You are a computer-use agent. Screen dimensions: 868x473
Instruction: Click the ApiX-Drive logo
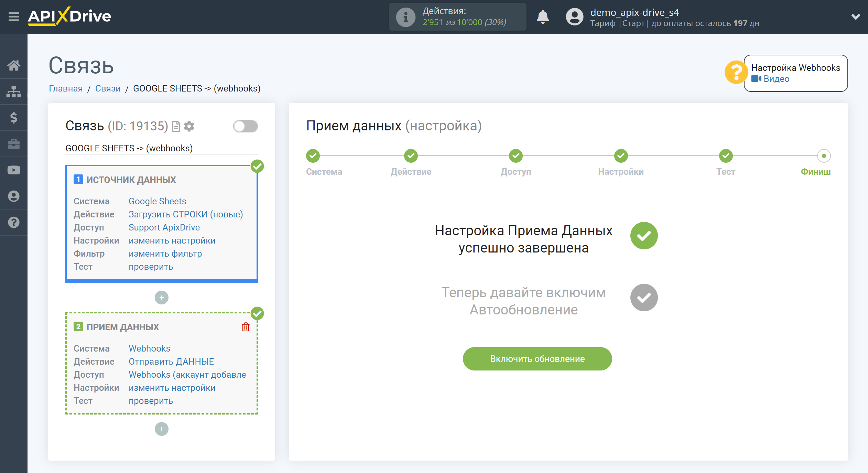(69, 16)
